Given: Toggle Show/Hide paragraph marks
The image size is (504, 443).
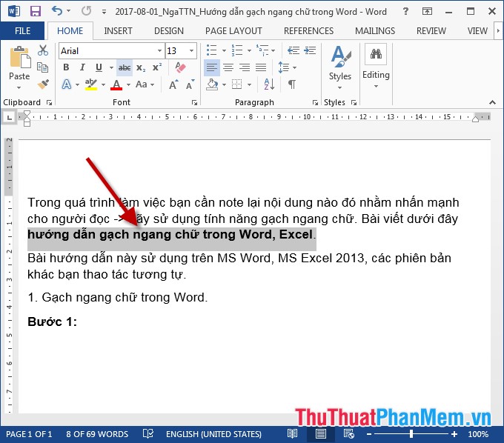Looking at the screenshot, I should pos(292,84).
